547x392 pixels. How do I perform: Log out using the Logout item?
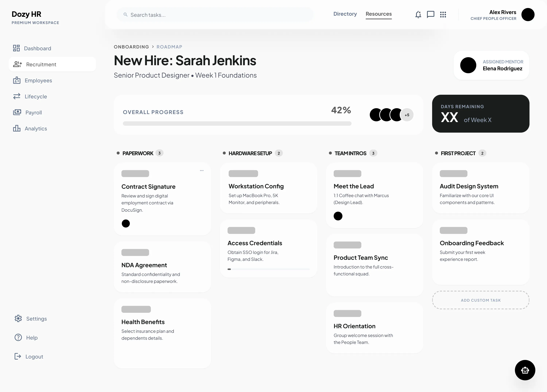34,357
